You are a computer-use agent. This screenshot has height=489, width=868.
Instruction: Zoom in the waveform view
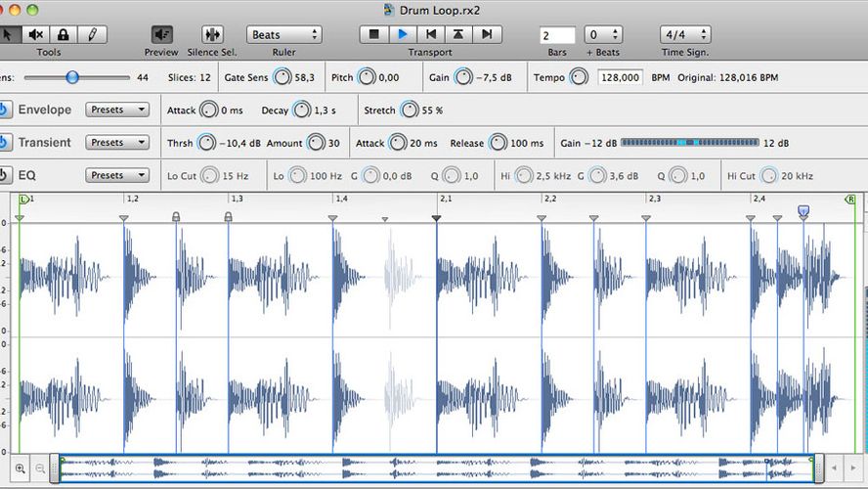pos(21,468)
